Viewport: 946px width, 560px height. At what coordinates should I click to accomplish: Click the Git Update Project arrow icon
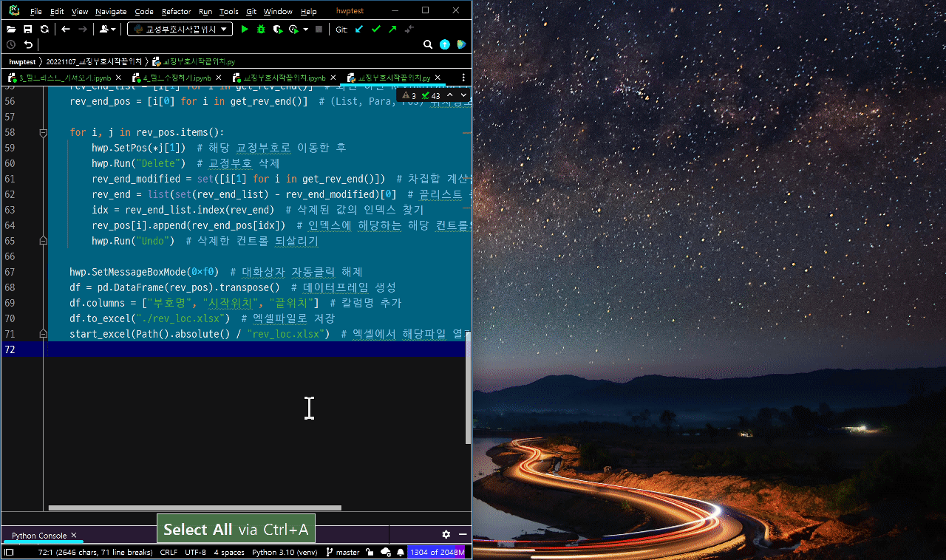click(359, 29)
